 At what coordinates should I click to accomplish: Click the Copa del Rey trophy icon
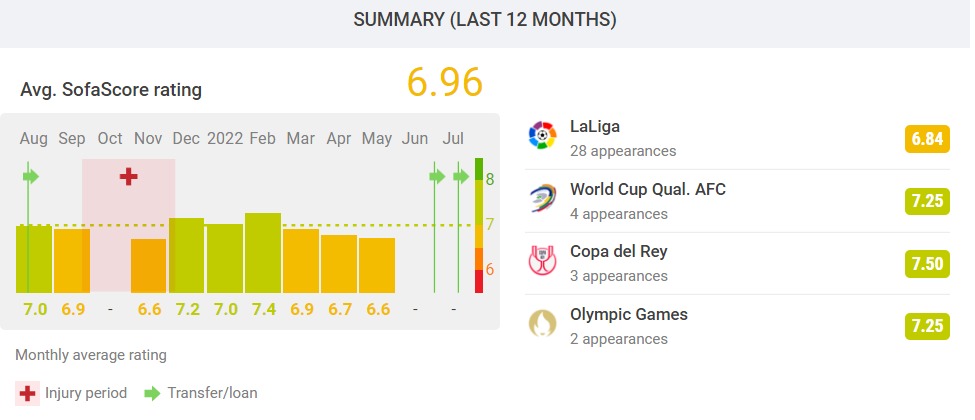pyautogui.click(x=542, y=261)
